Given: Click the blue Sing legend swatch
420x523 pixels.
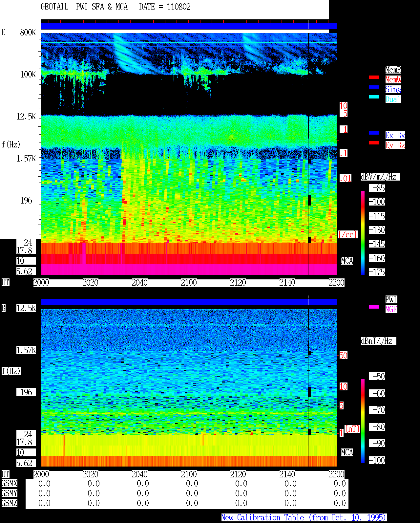Looking at the screenshot, I should pyautogui.click(x=374, y=87).
